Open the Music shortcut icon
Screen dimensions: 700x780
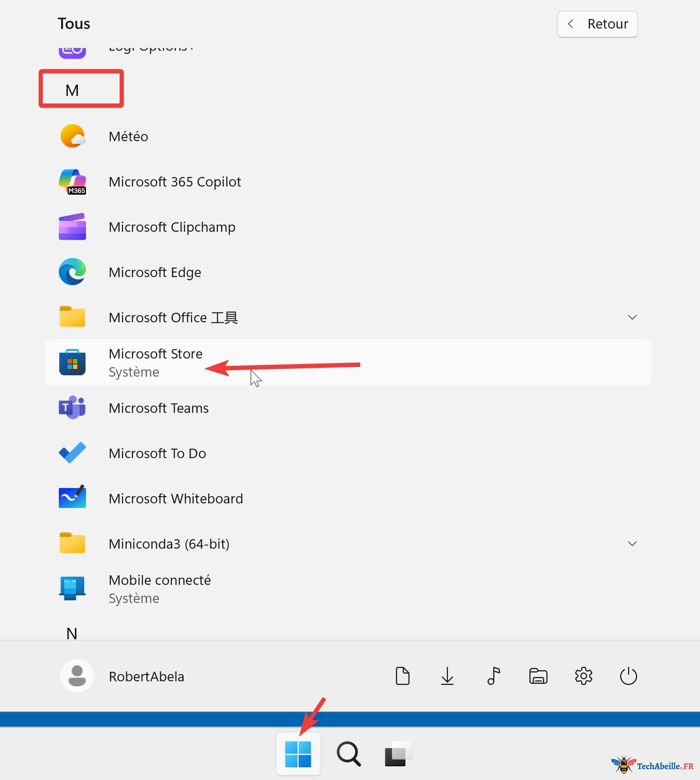click(493, 676)
